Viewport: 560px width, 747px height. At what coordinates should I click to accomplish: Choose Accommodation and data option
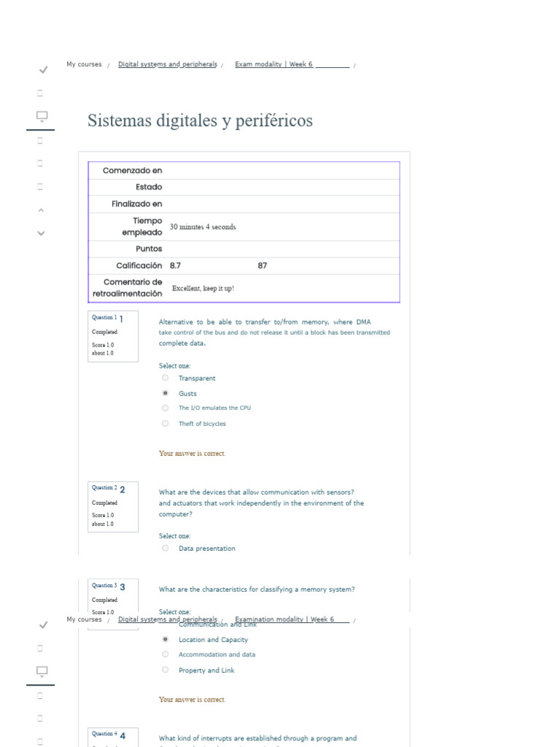(166, 654)
